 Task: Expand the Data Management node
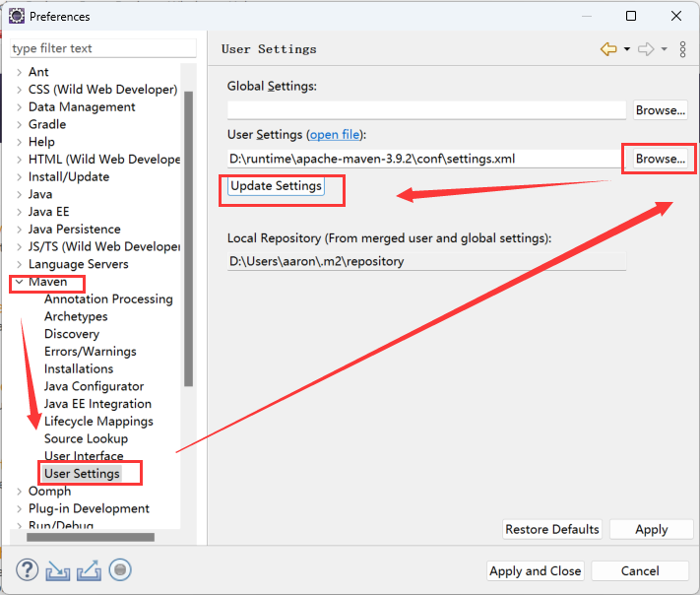pos(19,106)
